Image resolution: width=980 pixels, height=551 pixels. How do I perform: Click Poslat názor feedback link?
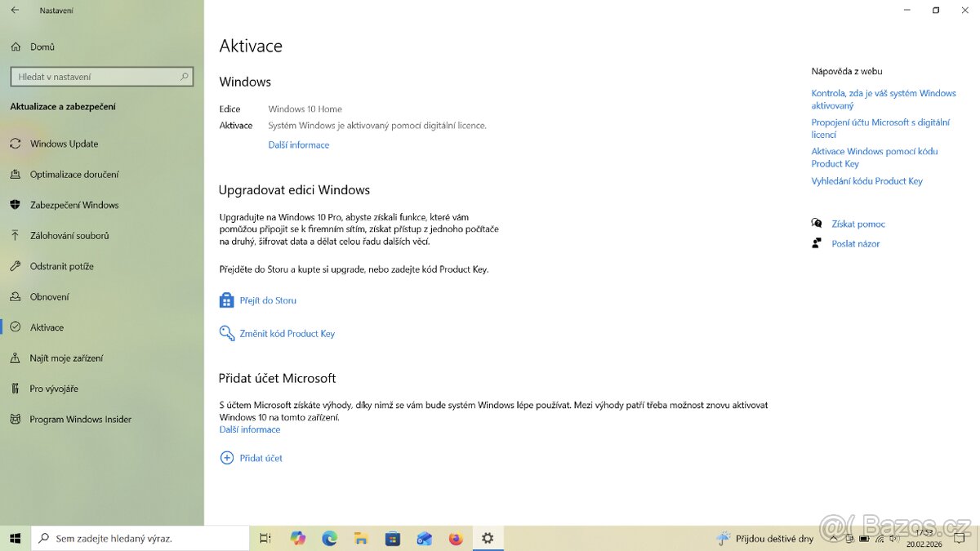pyautogui.click(x=855, y=243)
